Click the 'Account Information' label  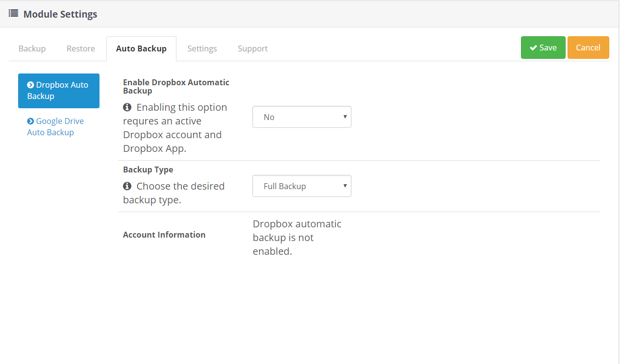coord(164,235)
